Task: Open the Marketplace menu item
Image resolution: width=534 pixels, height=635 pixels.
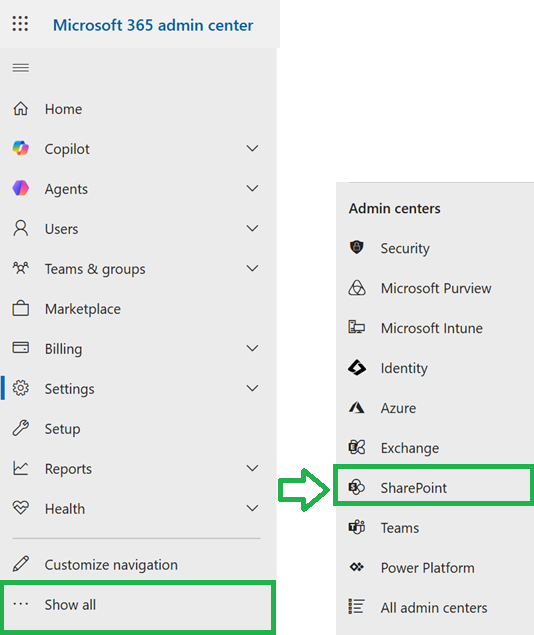Action: pyautogui.click(x=138, y=309)
